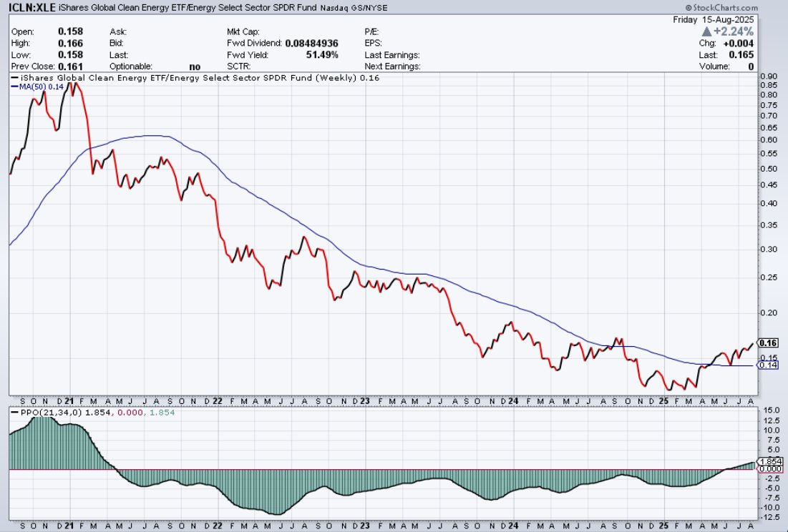
Task: Click the SCTR: label
Action: tap(239, 66)
